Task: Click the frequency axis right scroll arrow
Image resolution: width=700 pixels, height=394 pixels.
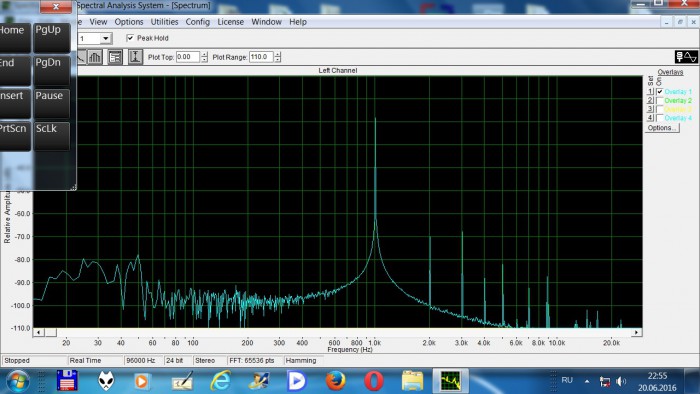Action: [x=637, y=332]
